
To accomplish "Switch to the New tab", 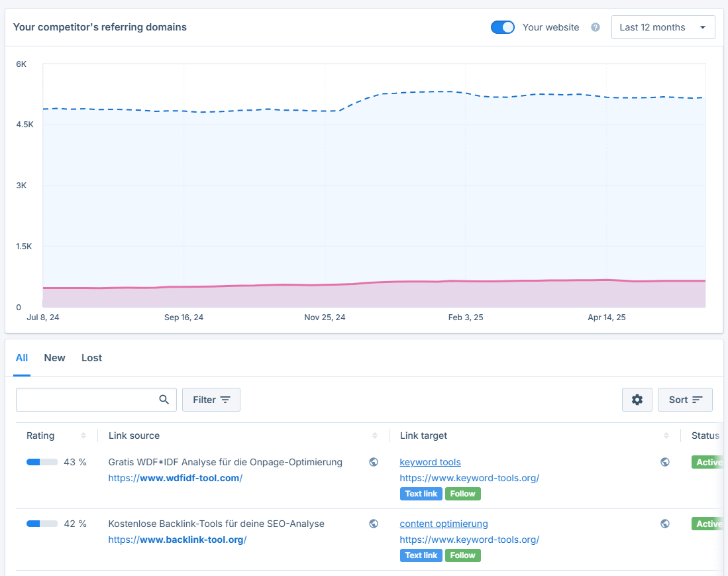I will click(x=54, y=358).
